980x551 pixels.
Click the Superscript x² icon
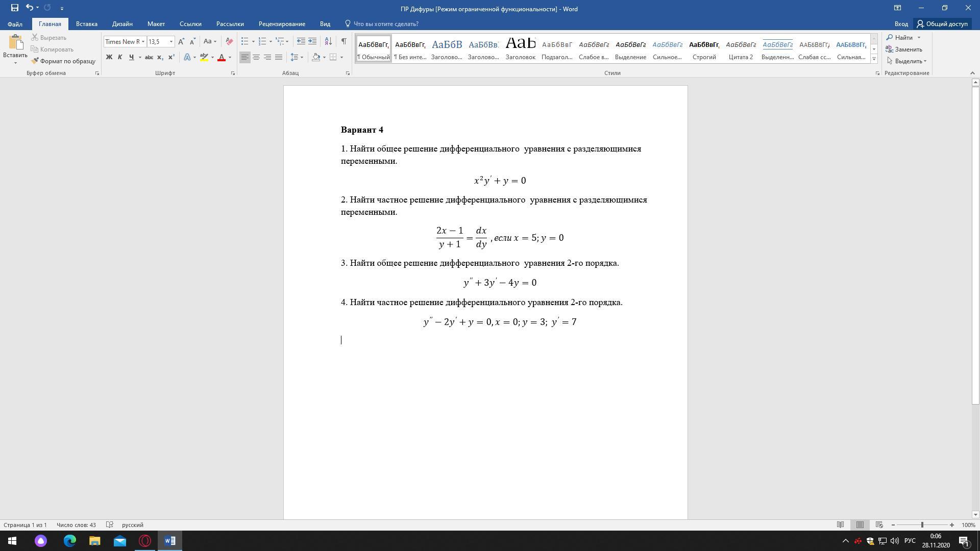coord(171,58)
